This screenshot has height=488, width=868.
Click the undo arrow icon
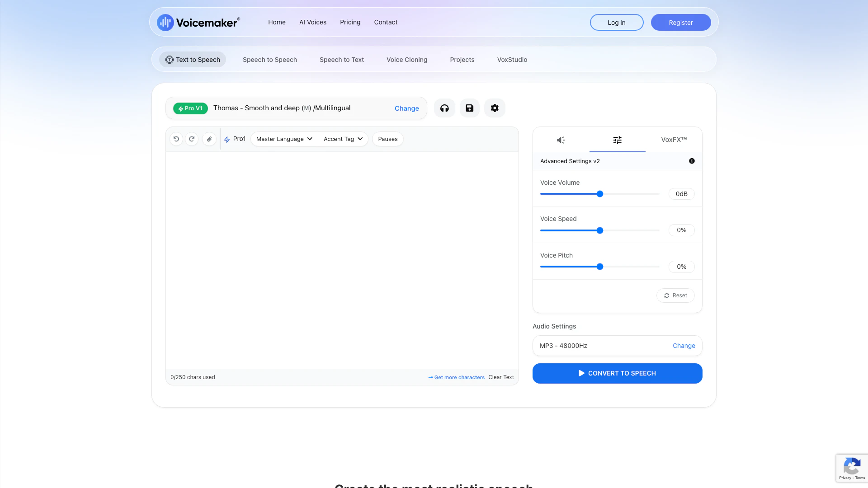point(176,139)
